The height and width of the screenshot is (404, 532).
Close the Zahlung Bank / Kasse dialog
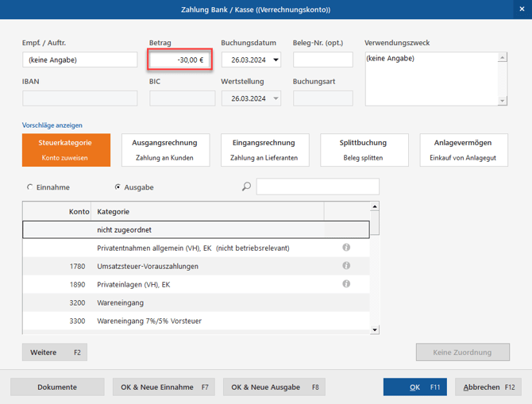(520, 10)
